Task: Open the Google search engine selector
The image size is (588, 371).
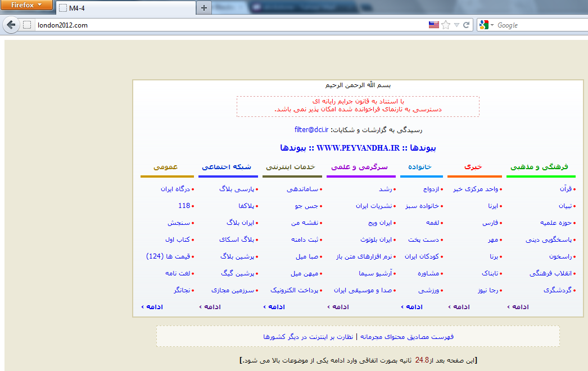Action: 486,25
